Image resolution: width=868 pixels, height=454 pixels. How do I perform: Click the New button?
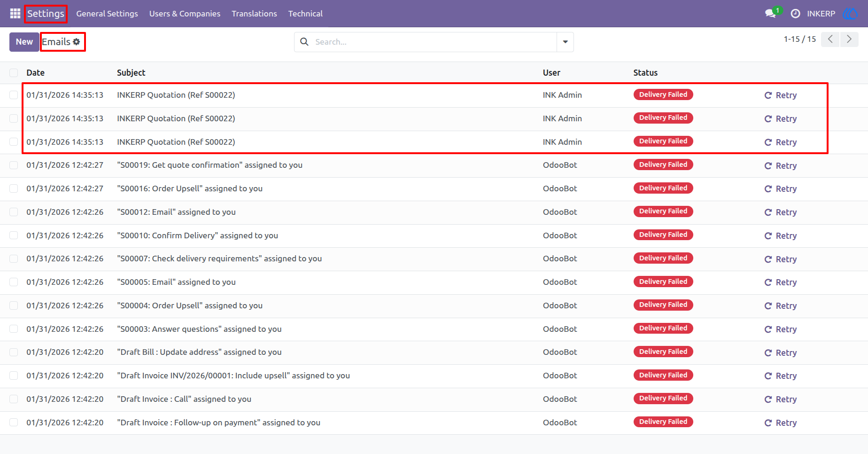pyautogui.click(x=24, y=42)
